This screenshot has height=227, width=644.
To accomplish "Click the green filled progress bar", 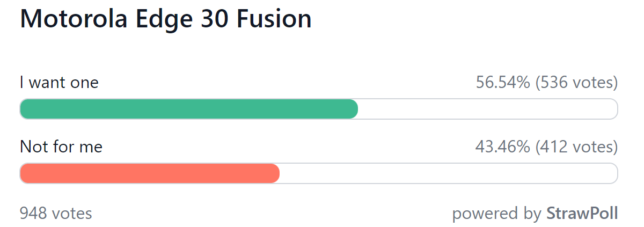I will [x=189, y=109].
